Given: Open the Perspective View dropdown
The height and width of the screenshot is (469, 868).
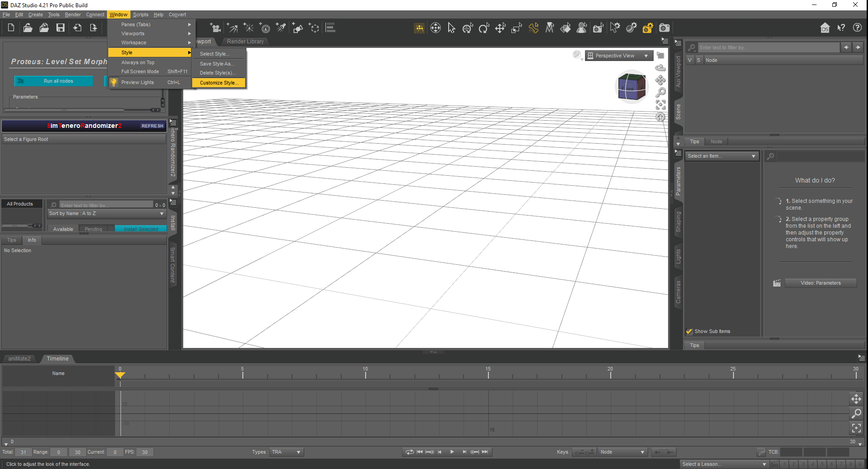Looking at the screenshot, I should (619, 56).
